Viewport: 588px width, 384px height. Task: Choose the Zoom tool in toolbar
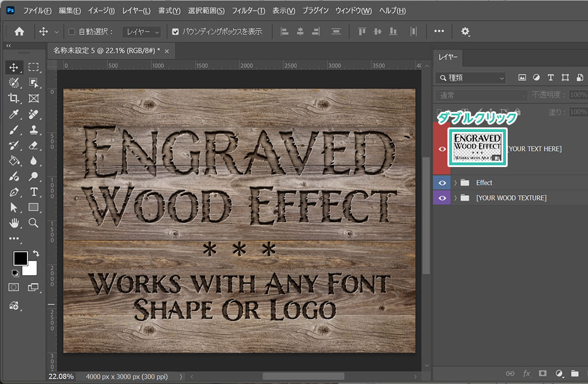tap(34, 223)
